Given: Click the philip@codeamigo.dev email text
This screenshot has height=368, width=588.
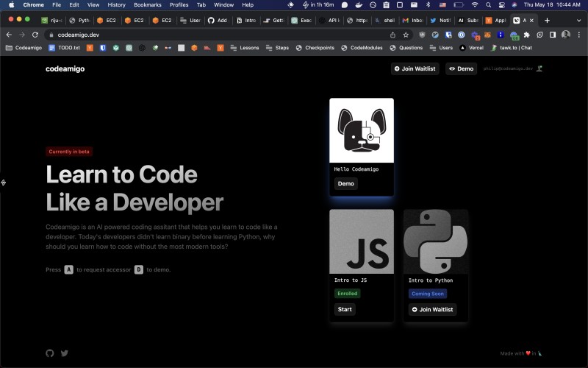Looking at the screenshot, I should tap(508, 68).
